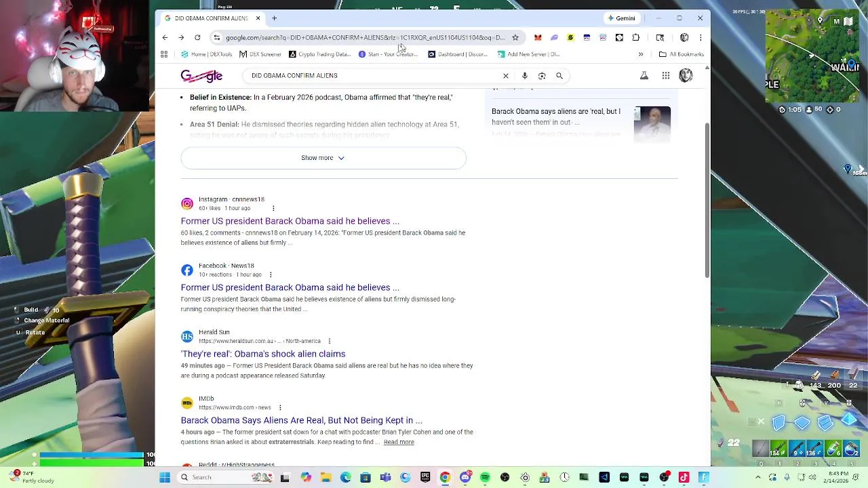The image size is (868, 488).
Task: Open the Home | DEXTools bookmark
Action: coord(207,54)
